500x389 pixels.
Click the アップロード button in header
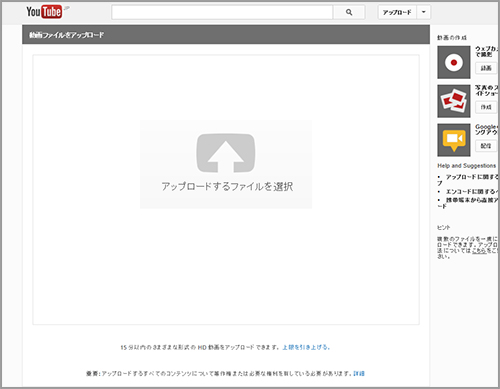[x=397, y=12]
